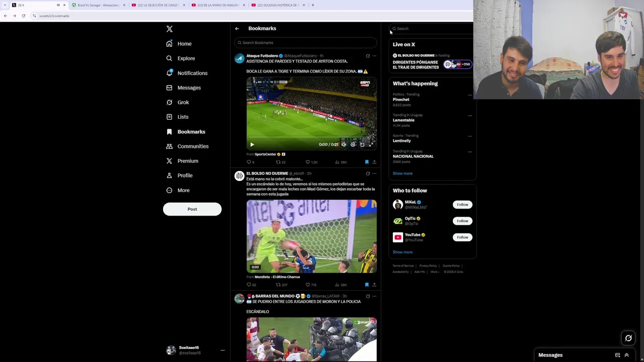644x362 pixels.
Task: Open the Profile icon in sidebar
Action: pos(170,175)
